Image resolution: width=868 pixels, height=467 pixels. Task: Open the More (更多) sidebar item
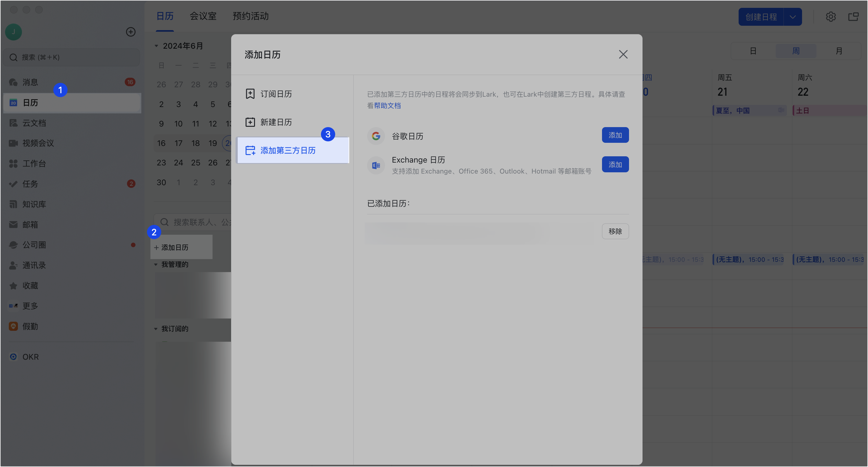click(72, 306)
